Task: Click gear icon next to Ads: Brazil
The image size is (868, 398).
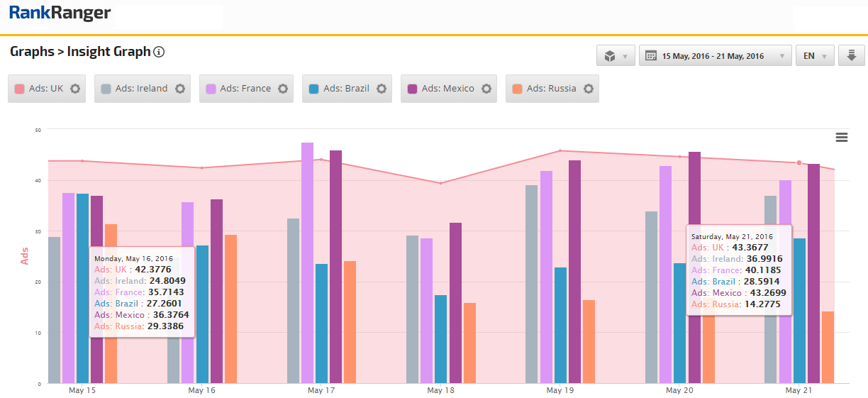Action: (x=382, y=89)
